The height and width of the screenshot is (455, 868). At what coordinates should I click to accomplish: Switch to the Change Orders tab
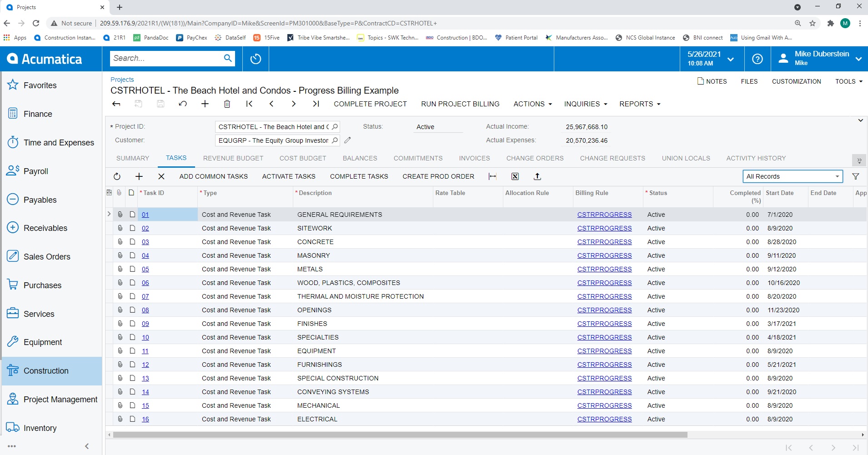(535, 158)
